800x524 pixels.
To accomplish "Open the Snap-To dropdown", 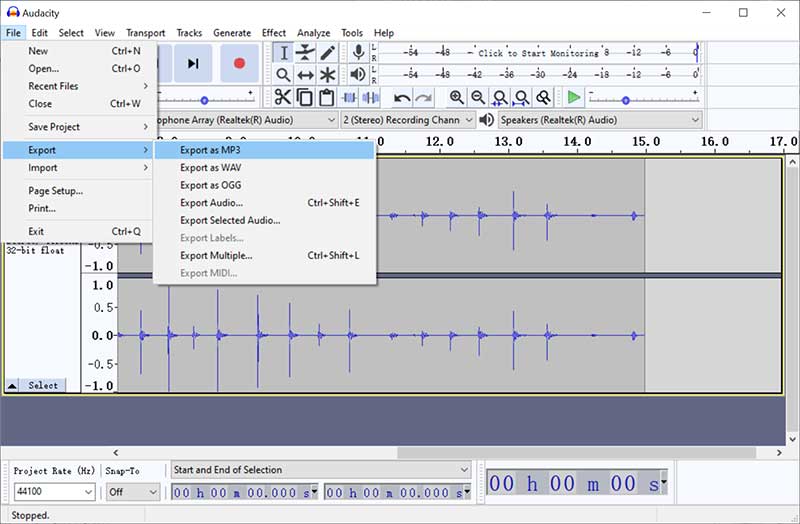I will [152, 492].
